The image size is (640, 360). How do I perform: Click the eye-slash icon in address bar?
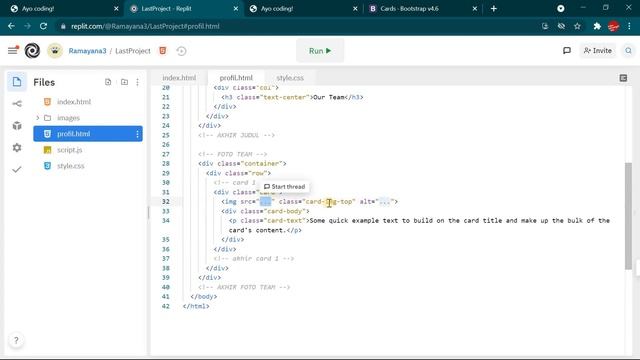click(x=561, y=26)
